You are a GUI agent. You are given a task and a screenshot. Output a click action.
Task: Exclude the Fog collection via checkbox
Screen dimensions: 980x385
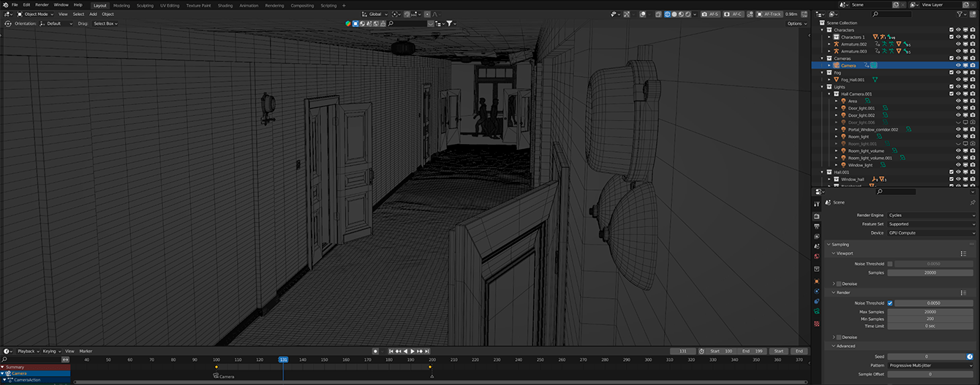coord(951,72)
